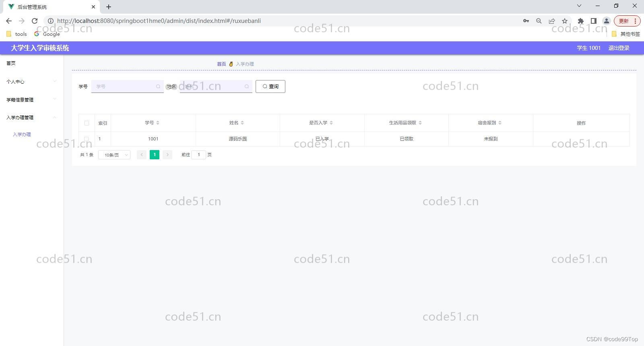The height and width of the screenshot is (346, 644).
Task: Click the browser address bar URL
Action: point(159,21)
